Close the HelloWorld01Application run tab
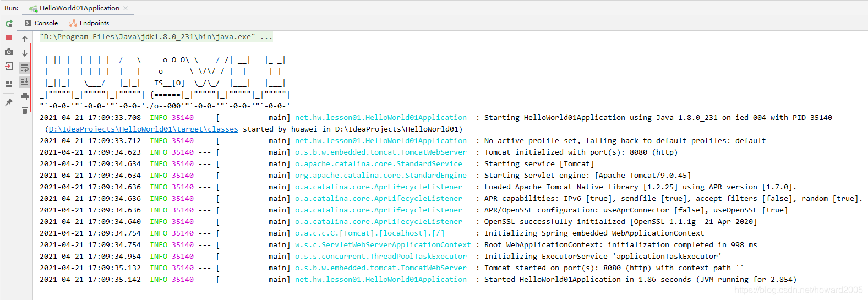868x300 pixels. 125,8
